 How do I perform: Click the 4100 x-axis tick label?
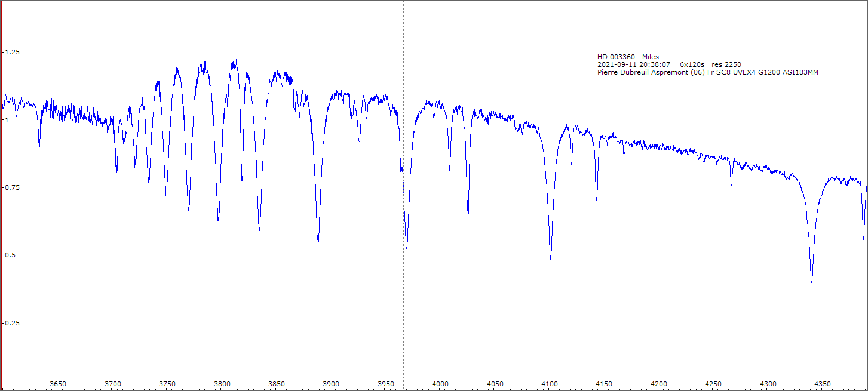[550, 383]
